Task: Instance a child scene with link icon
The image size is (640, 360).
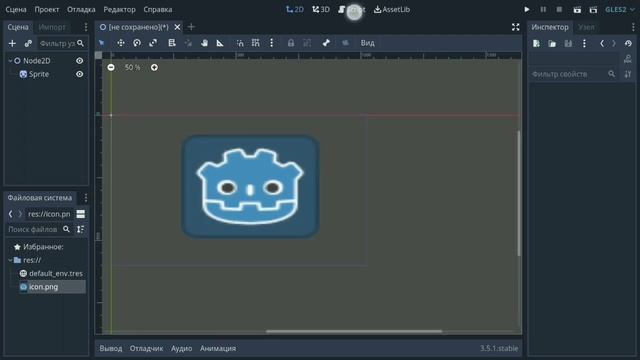Action: [x=28, y=43]
